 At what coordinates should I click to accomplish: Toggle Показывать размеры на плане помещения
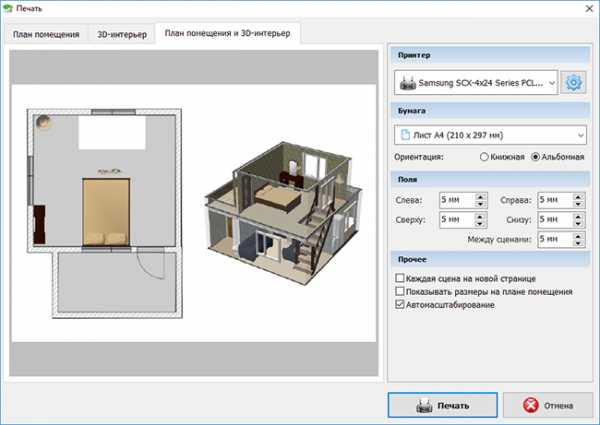click(401, 291)
